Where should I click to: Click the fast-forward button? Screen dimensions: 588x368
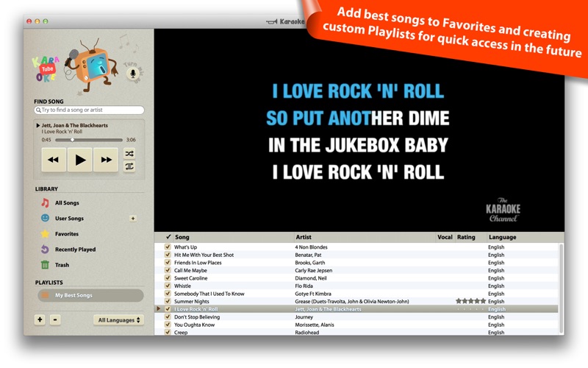(x=106, y=160)
